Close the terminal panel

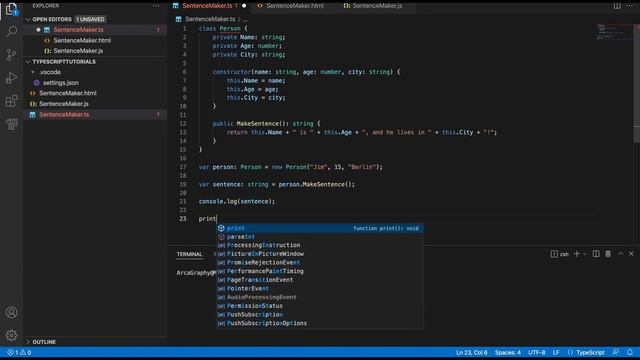(x=631, y=253)
